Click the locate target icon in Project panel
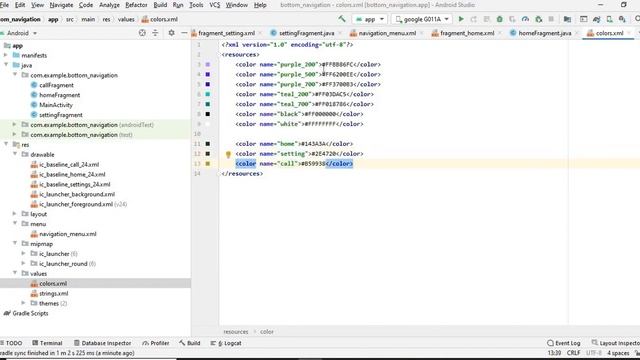Viewport: 640px width, 360px height. point(142,33)
